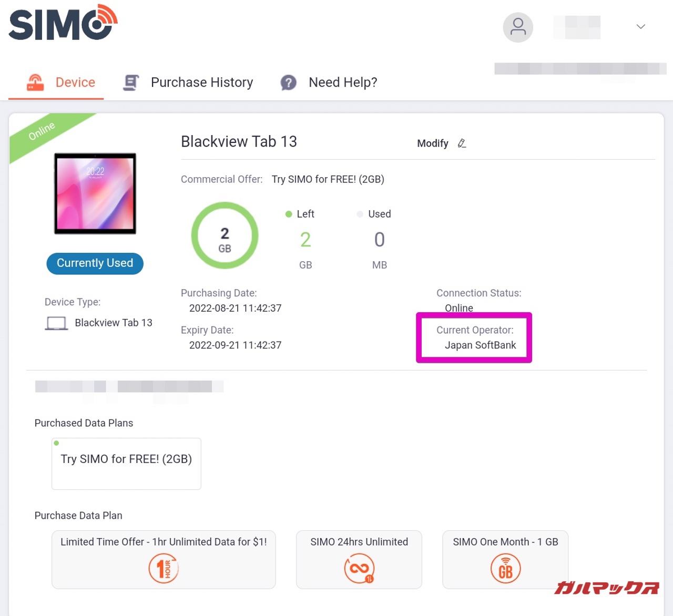Click Modify to rename device
This screenshot has height=616, width=673.
[x=433, y=143]
